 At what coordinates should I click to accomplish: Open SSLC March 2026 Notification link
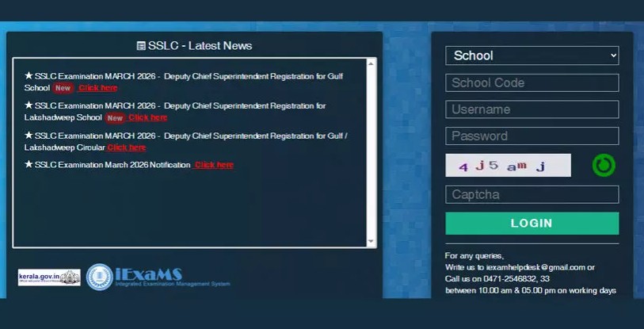click(x=214, y=165)
